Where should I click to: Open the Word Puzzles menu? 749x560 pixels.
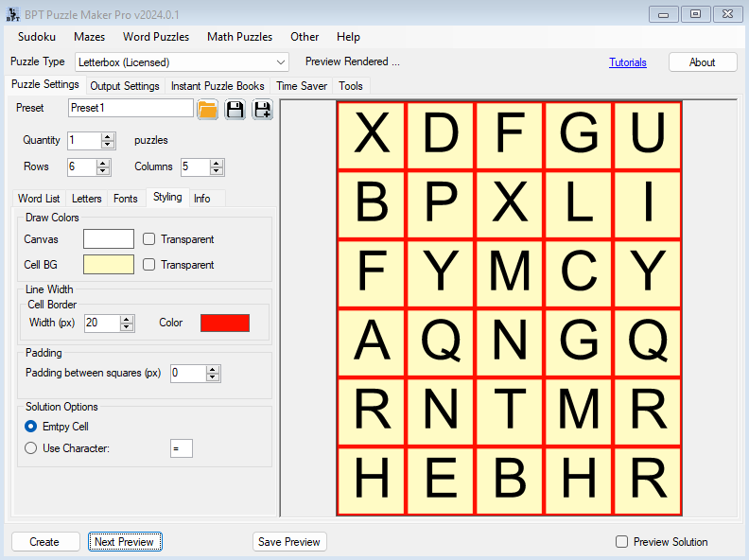pyautogui.click(x=156, y=37)
